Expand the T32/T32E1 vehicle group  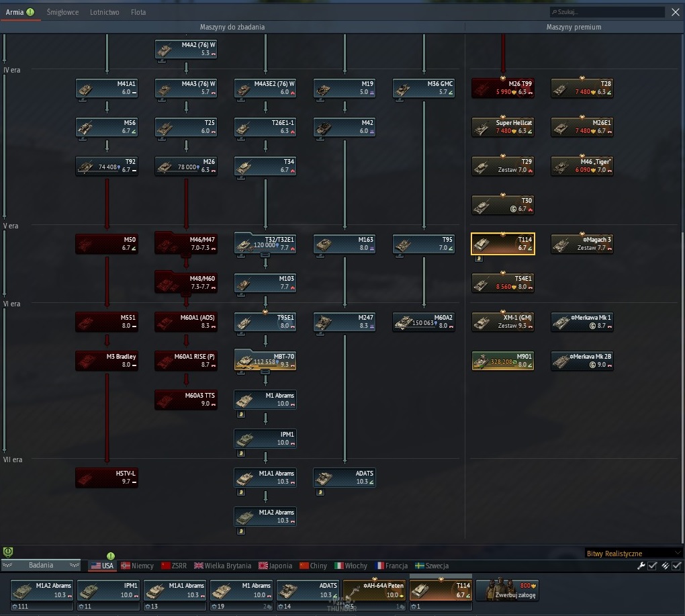point(265,255)
